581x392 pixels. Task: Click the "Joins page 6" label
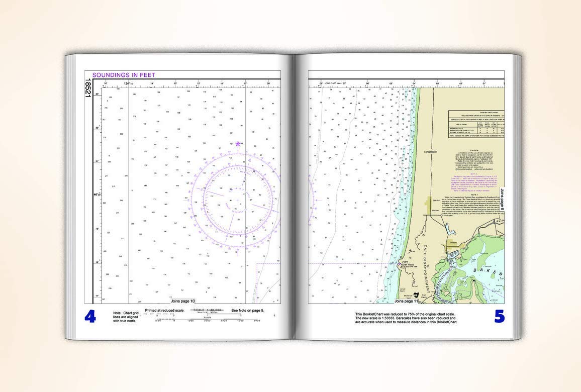pos(502,200)
